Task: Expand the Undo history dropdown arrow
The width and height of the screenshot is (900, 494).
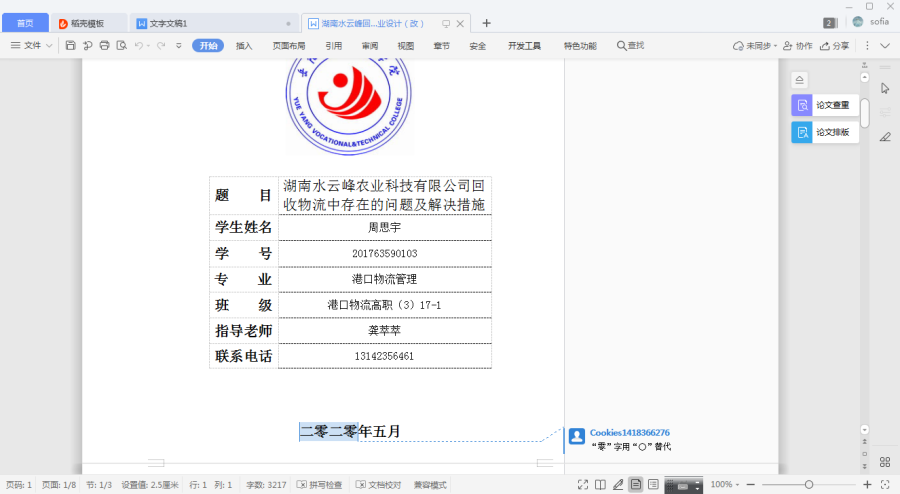Action: (148, 46)
